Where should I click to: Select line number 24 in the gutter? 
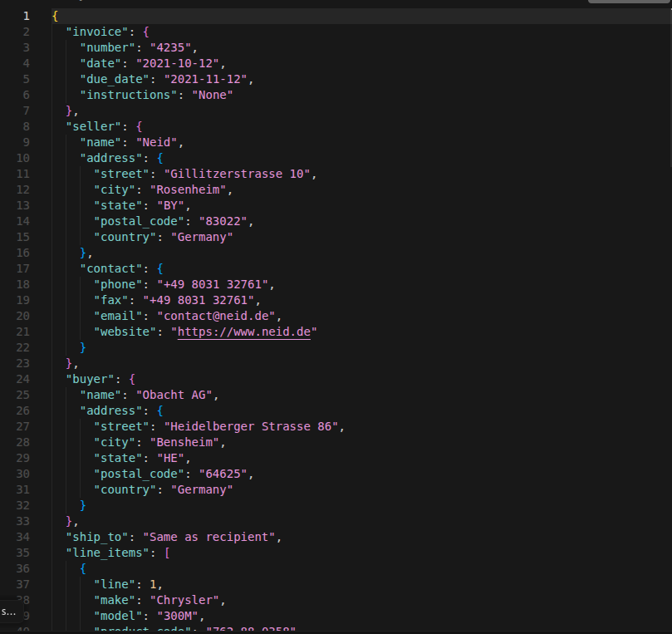click(x=22, y=380)
